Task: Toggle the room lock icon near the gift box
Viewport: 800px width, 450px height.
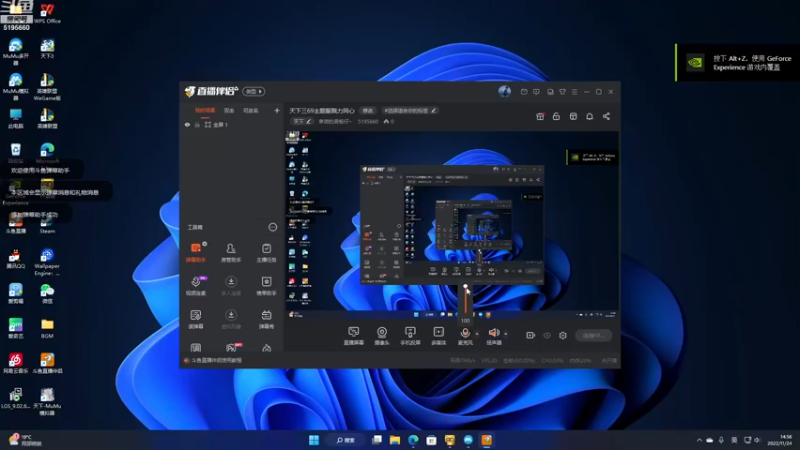Action: pos(556,116)
